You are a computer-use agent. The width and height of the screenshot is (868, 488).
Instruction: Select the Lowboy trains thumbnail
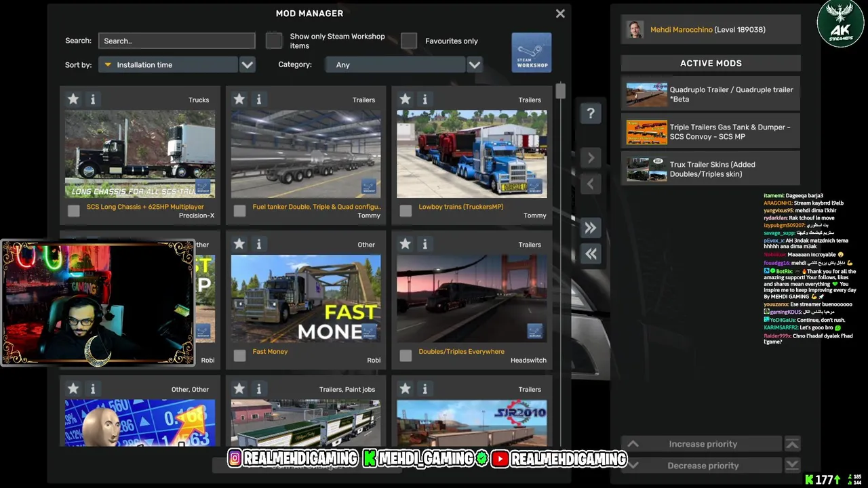tap(472, 154)
